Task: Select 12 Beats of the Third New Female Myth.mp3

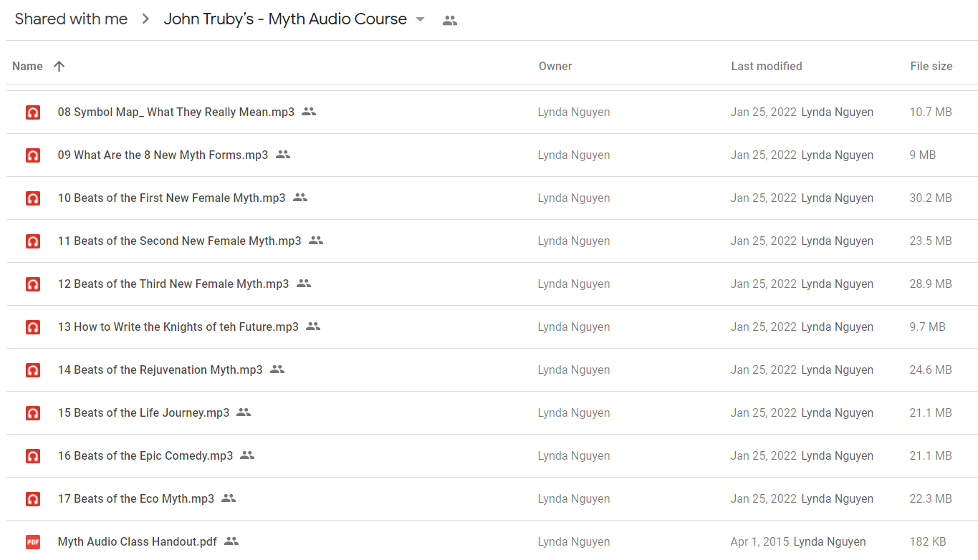Action: [x=492, y=284]
